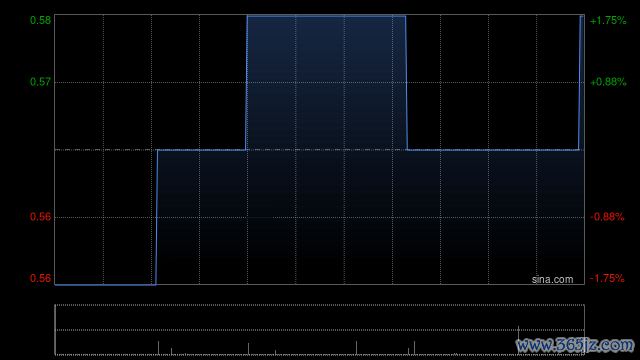The image size is (640, 360).
Task: Select the 0.57 price axis label
Action: (x=40, y=82)
